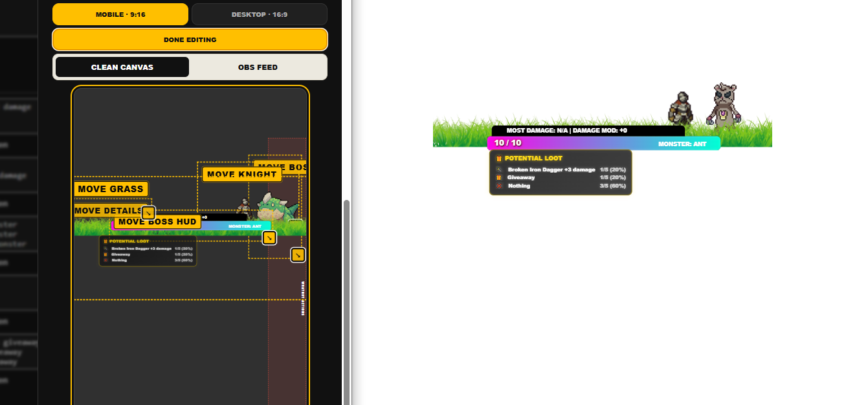Click the MONSTER: ANT label in the preview

pos(682,144)
